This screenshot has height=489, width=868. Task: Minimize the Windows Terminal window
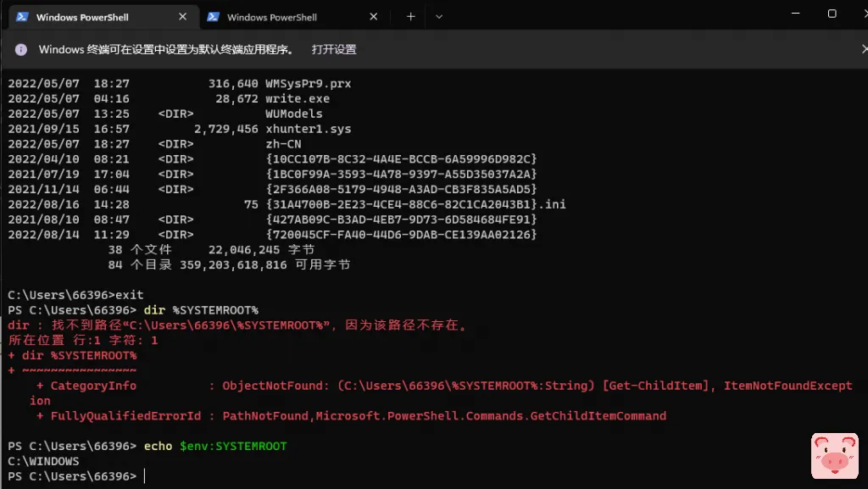797,13
